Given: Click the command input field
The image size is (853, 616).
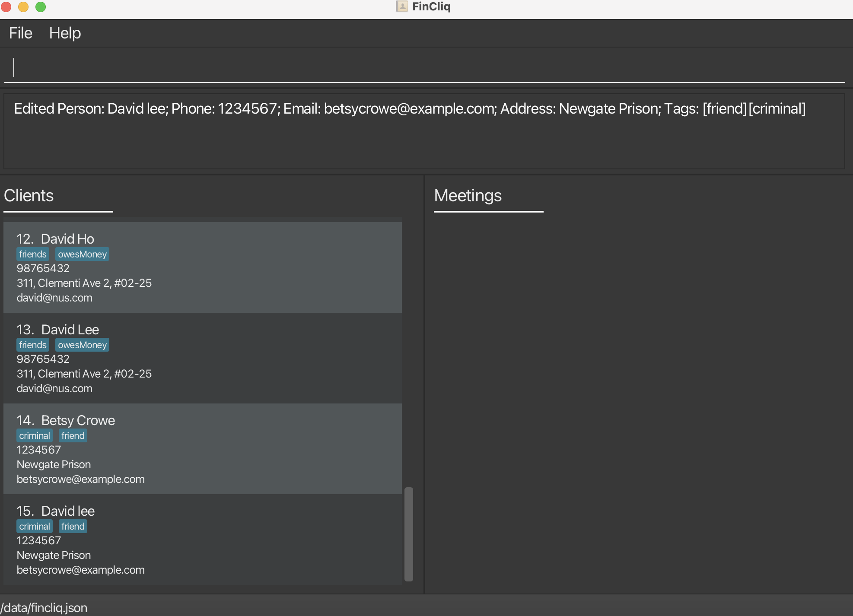Looking at the screenshot, I should tap(423, 68).
